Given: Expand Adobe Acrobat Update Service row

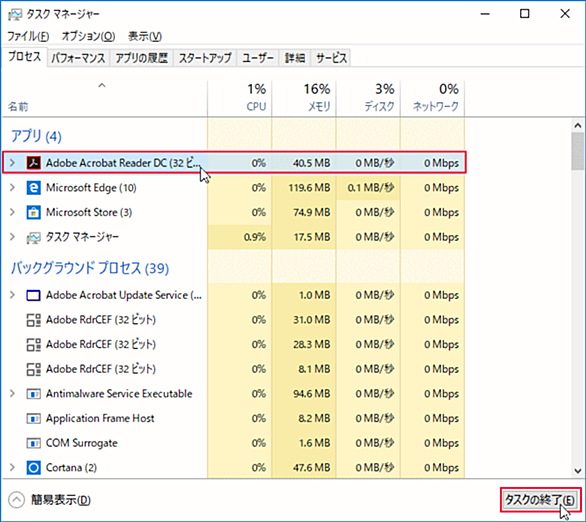Looking at the screenshot, I should tap(12, 295).
